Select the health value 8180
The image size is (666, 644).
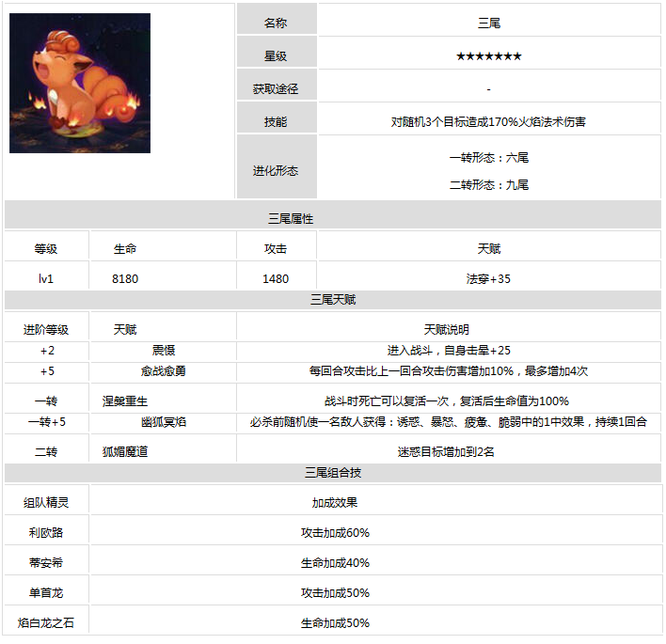click(x=125, y=279)
